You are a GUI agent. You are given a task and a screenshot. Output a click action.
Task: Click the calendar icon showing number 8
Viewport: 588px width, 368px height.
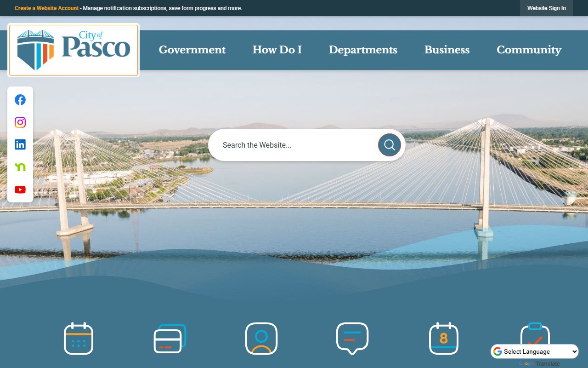coord(443,339)
